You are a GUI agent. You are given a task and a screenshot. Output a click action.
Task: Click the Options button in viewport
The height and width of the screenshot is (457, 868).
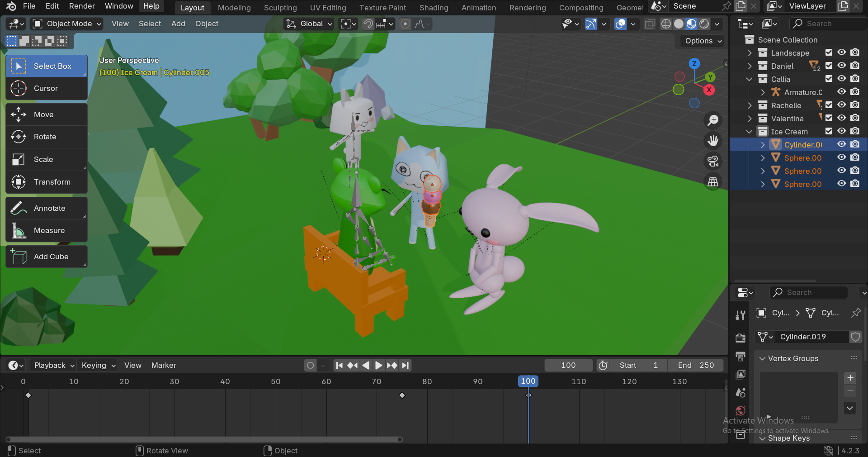pos(703,41)
